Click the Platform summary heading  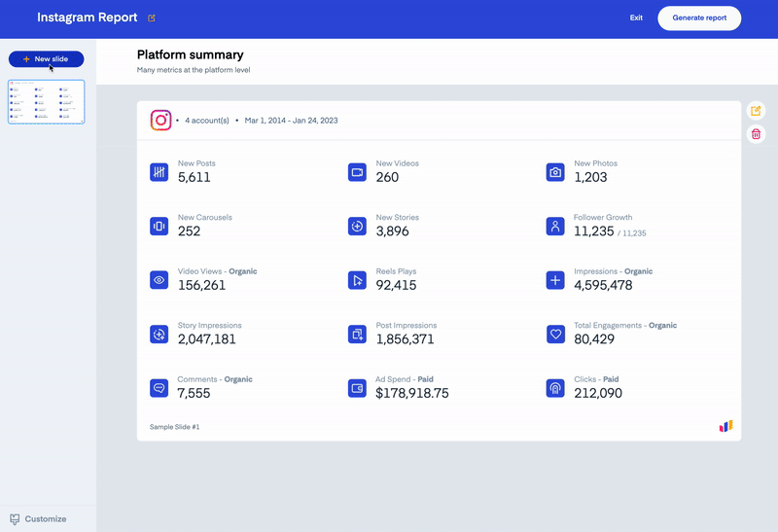(190, 54)
